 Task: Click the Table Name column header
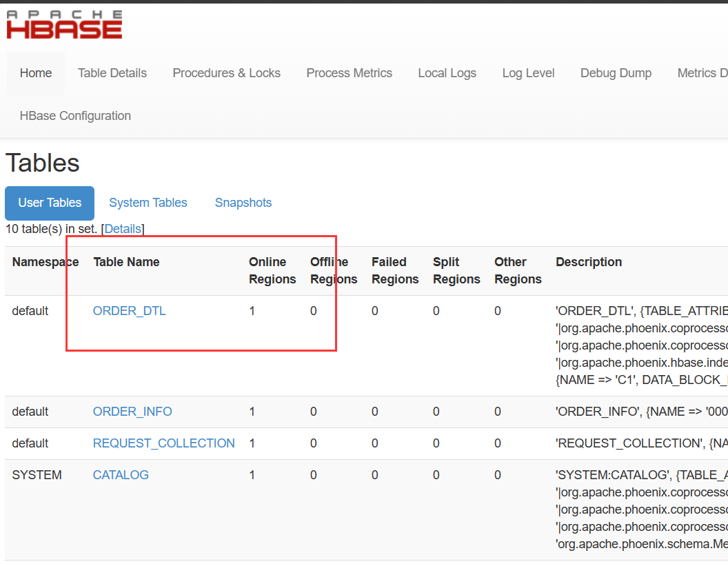click(126, 262)
